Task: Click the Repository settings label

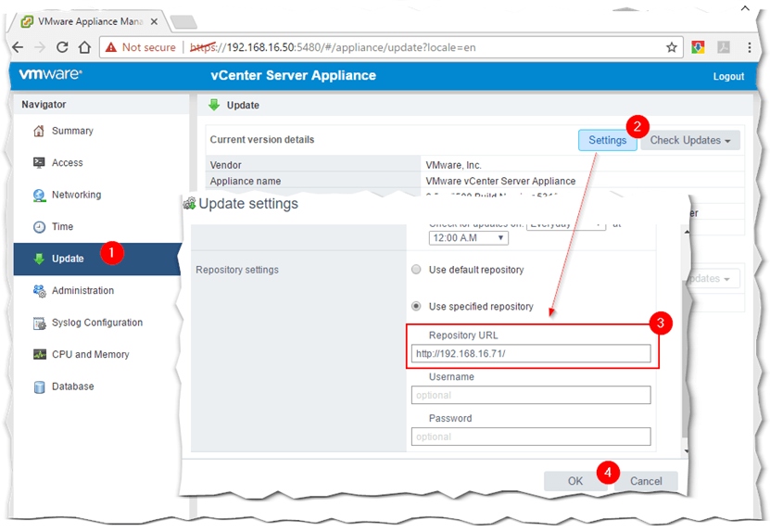Action: coord(236,270)
